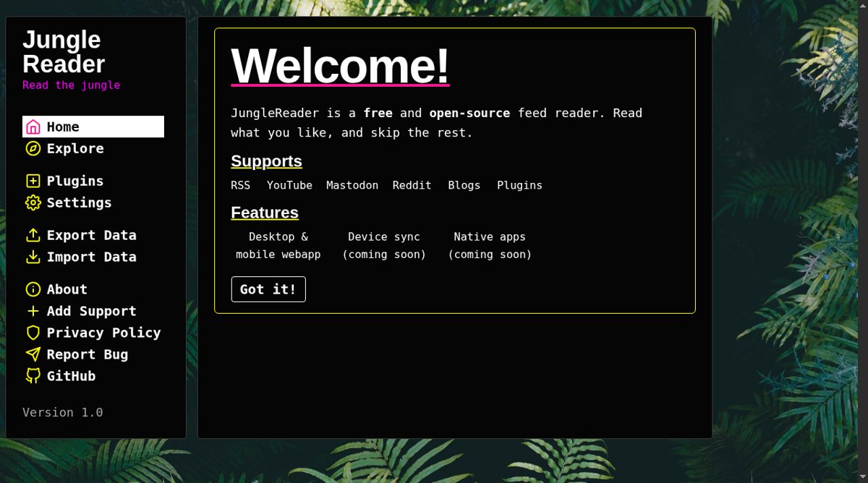
Task: Click 'Native apps (coming soon)' text
Action: click(490, 246)
